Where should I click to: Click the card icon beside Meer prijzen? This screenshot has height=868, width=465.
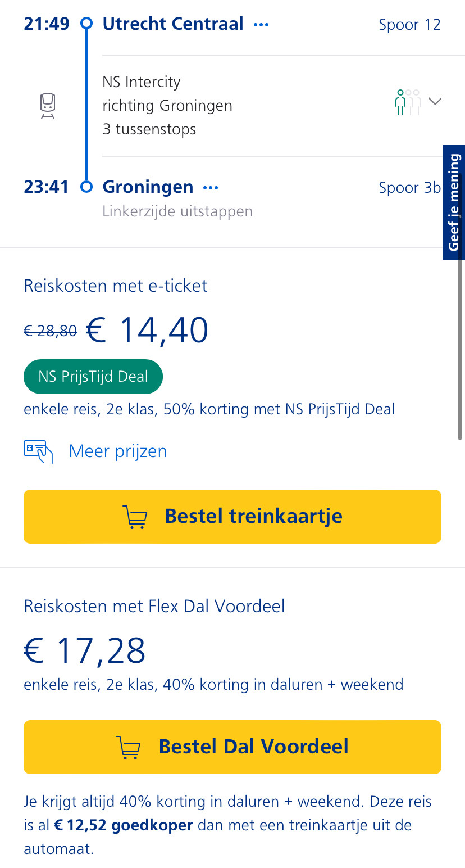pyautogui.click(x=38, y=451)
